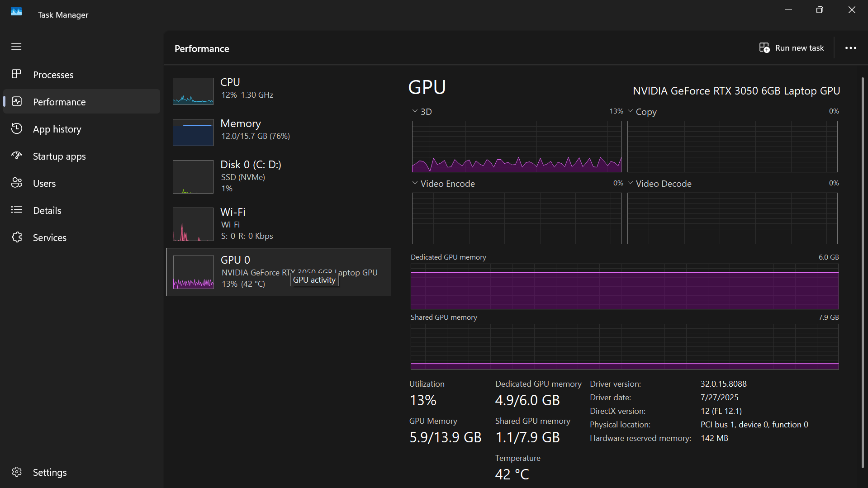868x488 pixels.
Task: Click DirectX version 12 (FL 12.1)
Action: [x=721, y=411]
